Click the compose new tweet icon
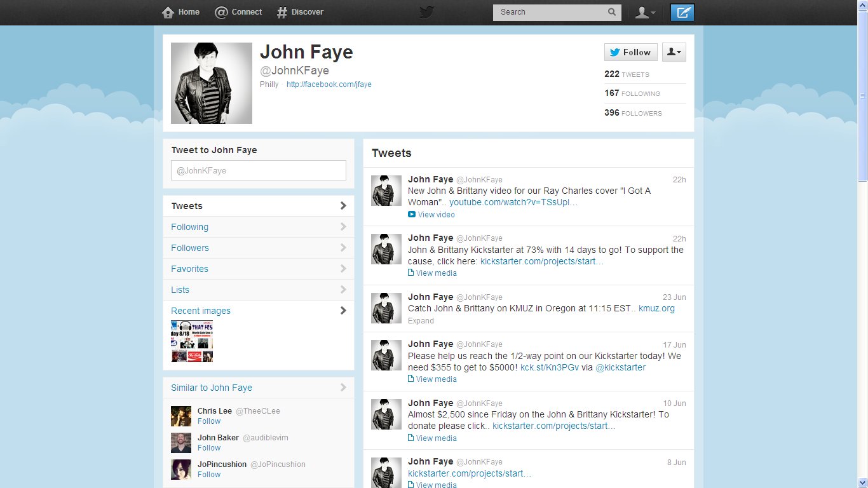Screen dimensions: 868x488 (682, 12)
